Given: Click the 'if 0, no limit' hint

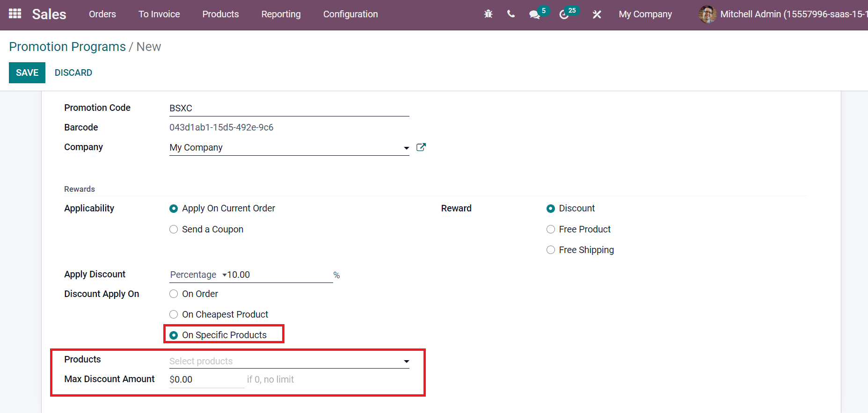Looking at the screenshot, I should coord(270,379).
